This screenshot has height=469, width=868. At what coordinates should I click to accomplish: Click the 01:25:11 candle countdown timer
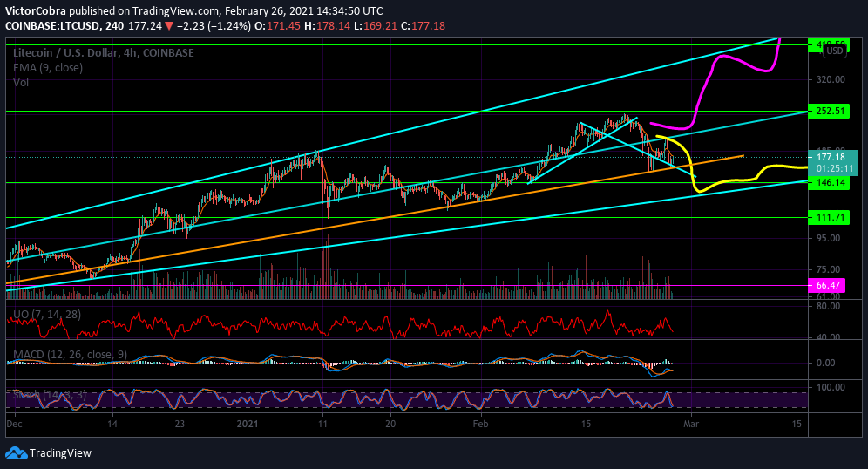pyautogui.click(x=835, y=167)
